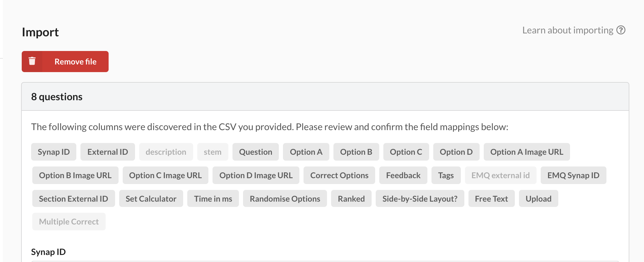Select the Free Text tag
Screen dimensions: 644x262
pyautogui.click(x=491, y=199)
